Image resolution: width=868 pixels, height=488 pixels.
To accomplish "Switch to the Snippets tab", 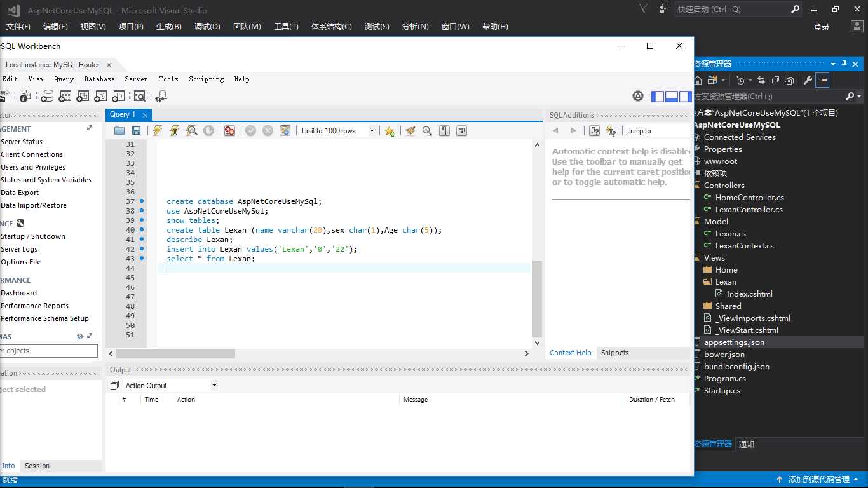I will point(614,353).
